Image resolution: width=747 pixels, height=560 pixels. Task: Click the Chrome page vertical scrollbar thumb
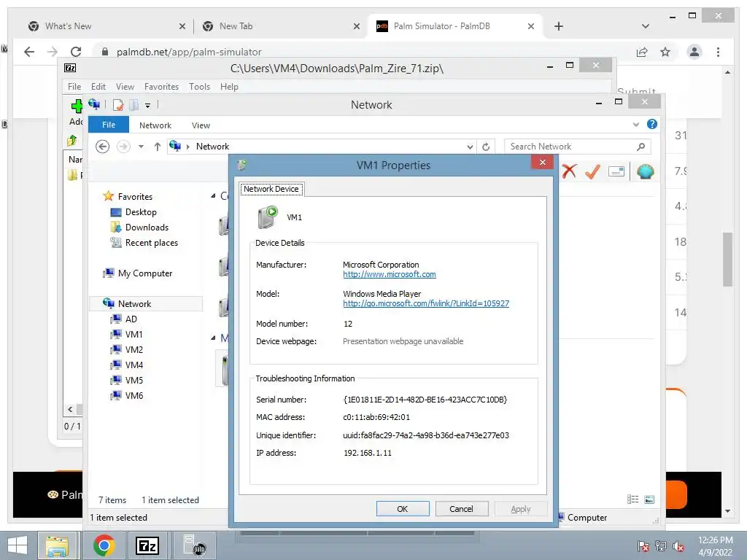tap(727, 259)
